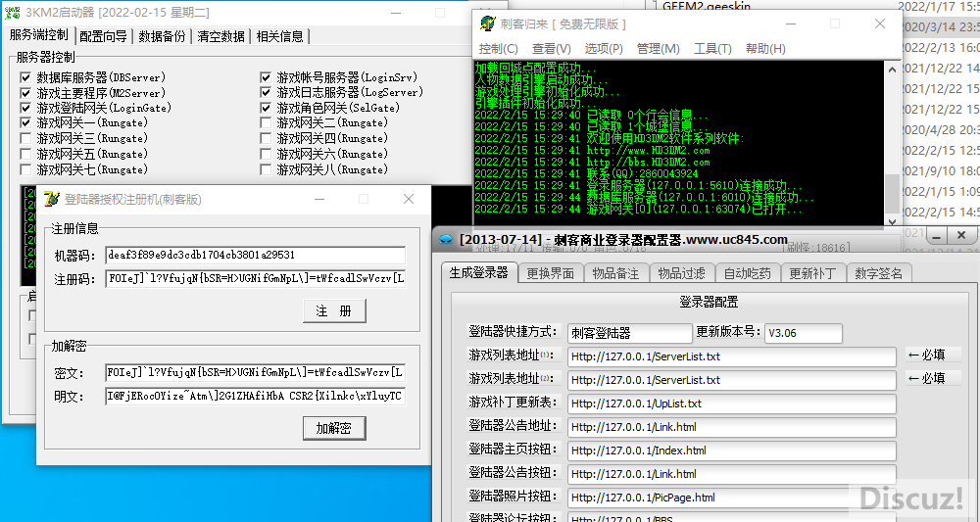Enable 游戏网关八(Rungate) checkbox
The width and height of the screenshot is (980, 522).
[266, 169]
